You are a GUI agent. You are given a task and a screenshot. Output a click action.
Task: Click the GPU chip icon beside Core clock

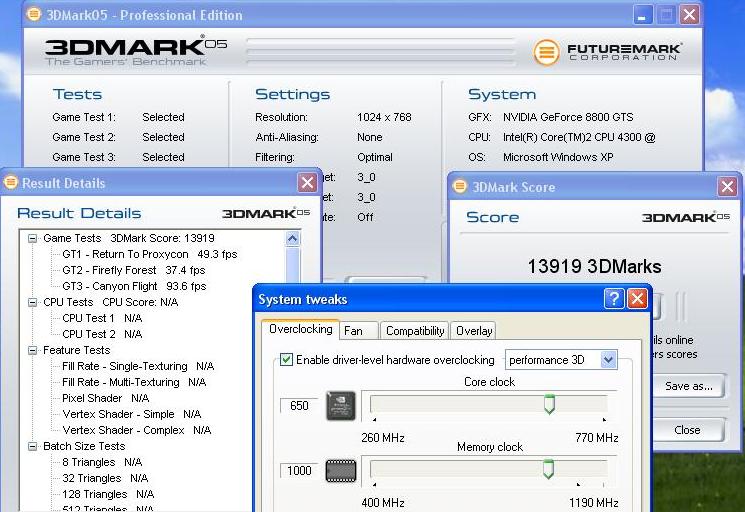tap(341, 406)
